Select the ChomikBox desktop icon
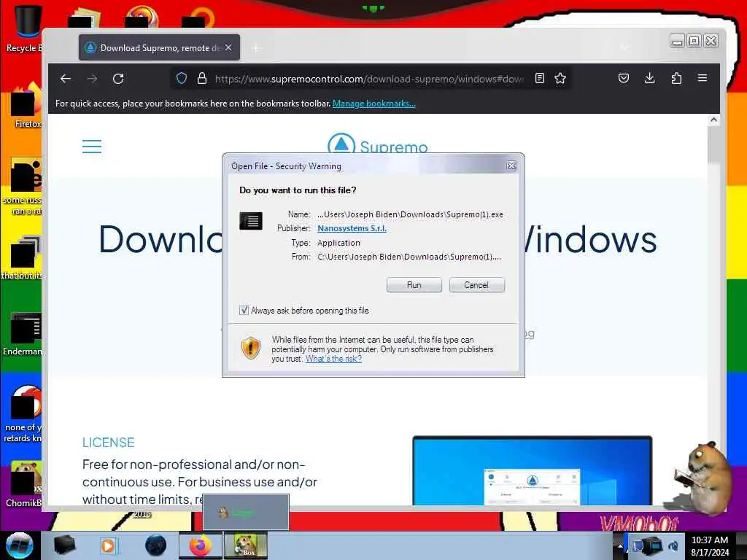747x560 pixels. point(24,484)
